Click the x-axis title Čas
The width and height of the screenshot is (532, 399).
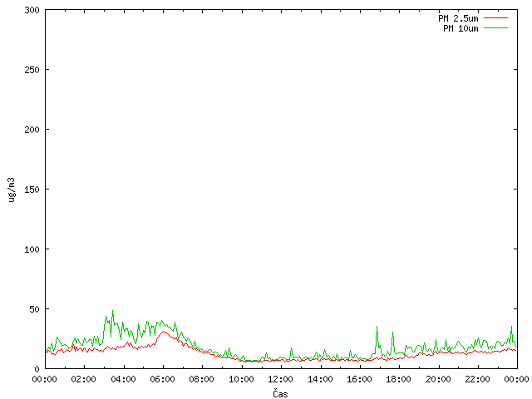point(280,393)
